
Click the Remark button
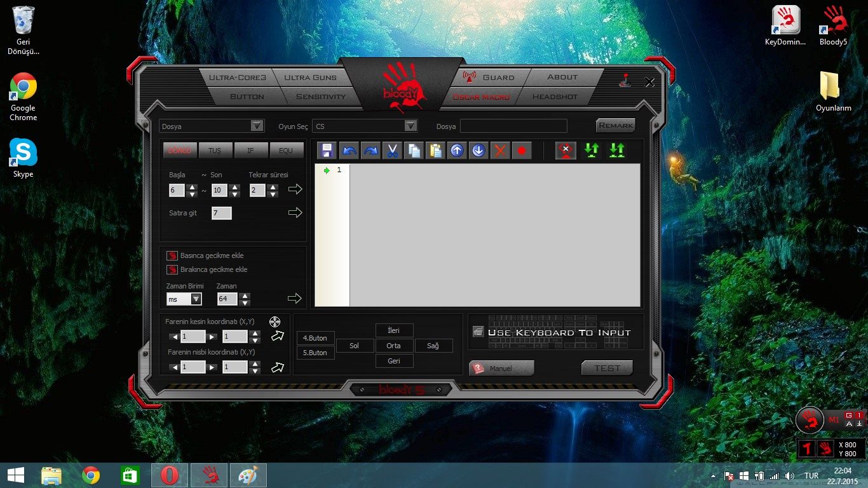click(616, 125)
